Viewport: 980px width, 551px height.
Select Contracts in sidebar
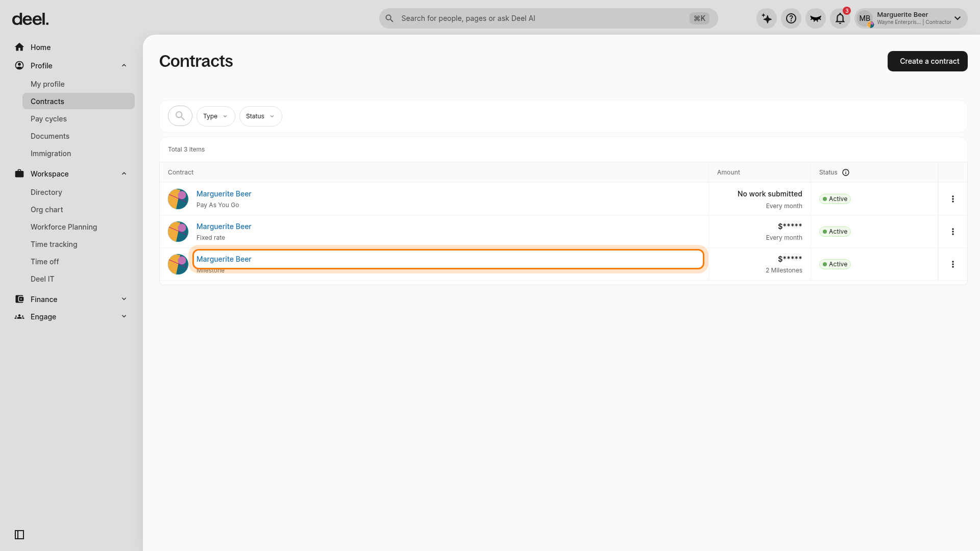(79, 102)
